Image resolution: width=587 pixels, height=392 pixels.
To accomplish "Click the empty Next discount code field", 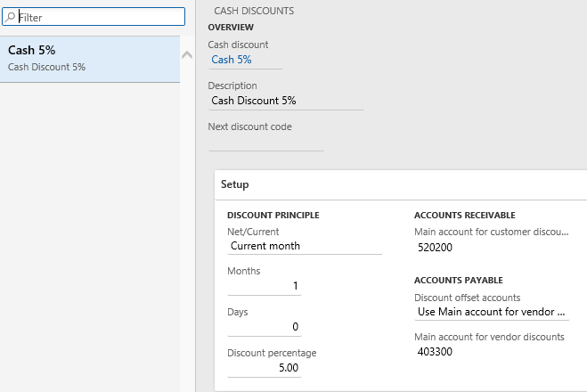I will point(265,142).
